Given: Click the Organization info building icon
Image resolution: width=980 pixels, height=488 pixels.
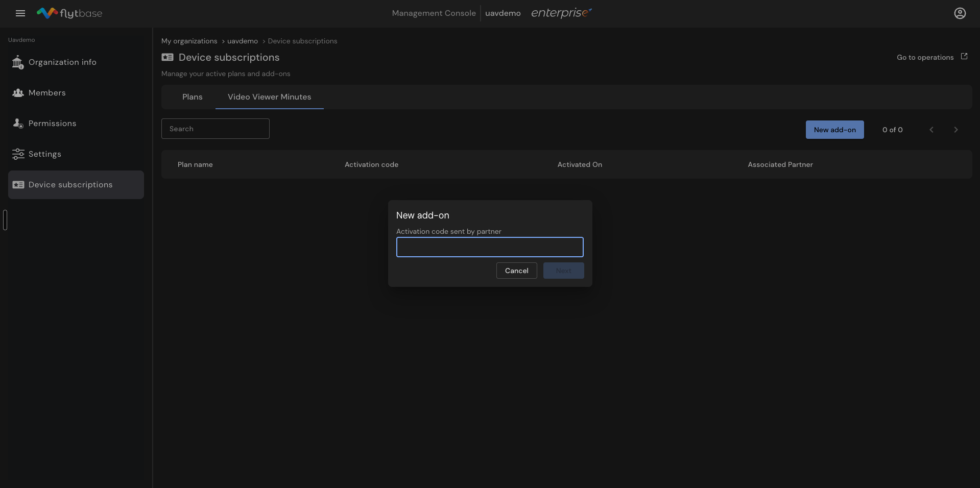Looking at the screenshot, I should pyautogui.click(x=18, y=62).
